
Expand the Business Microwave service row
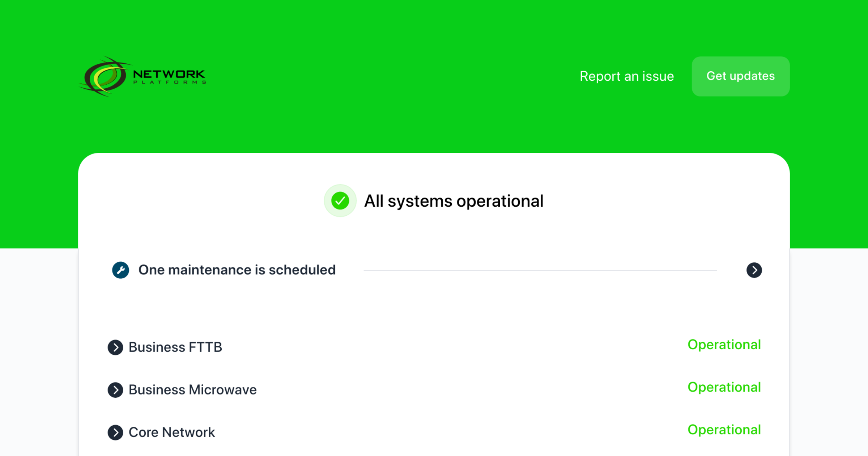tap(192, 390)
